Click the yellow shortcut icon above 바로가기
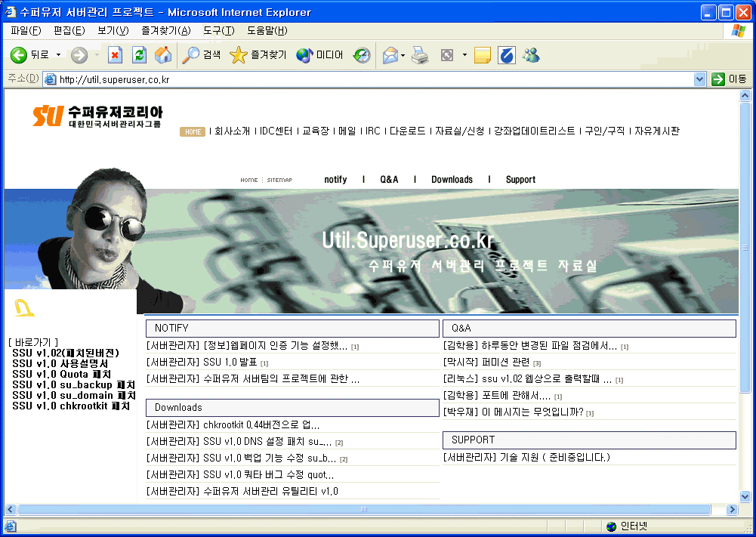Screen dimensions: 756x537 point(23,308)
